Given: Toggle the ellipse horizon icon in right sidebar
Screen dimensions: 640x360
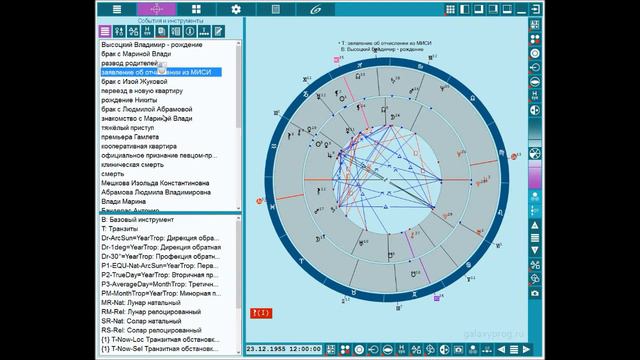Looking at the screenshot, I should click(x=535, y=82).
